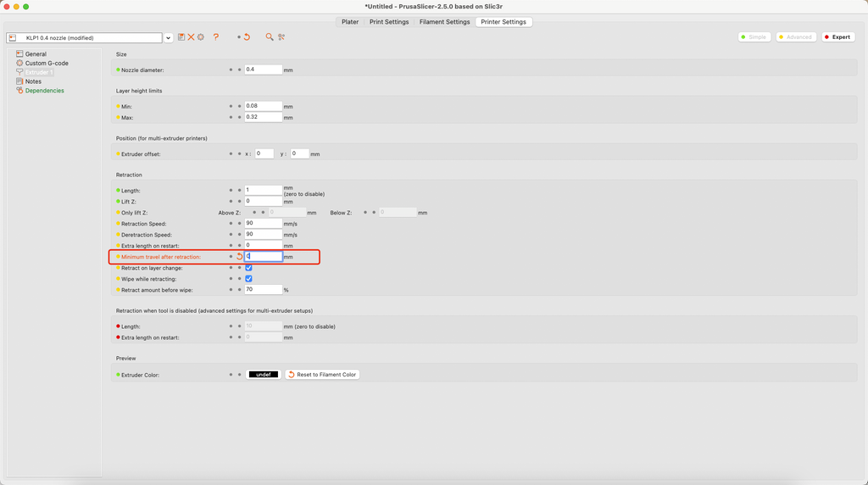Uncheck Retract on layer change

click(x=248, y=268)
